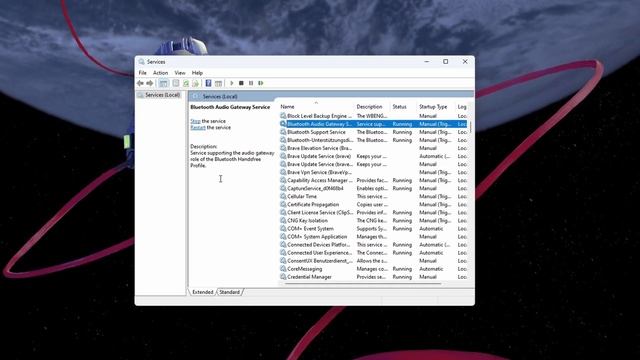Open the blue Help toolbar icon
Viewport: 640px width, 360px height.
pyautogui.click(x=208, y=83)
